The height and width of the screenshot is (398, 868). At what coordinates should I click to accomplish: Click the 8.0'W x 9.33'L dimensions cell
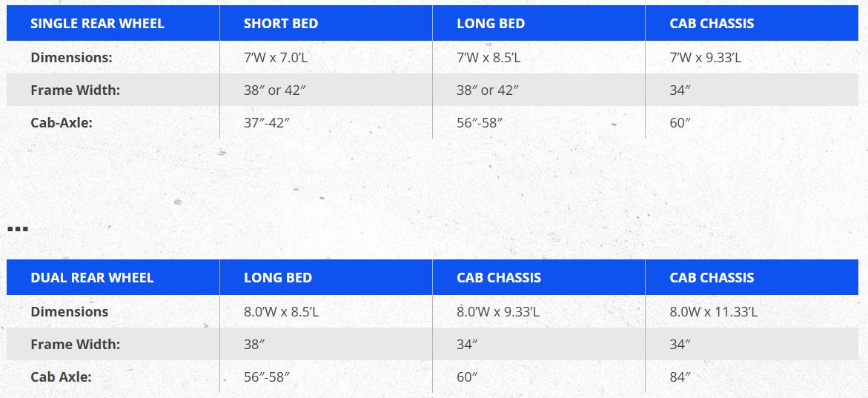498,311
